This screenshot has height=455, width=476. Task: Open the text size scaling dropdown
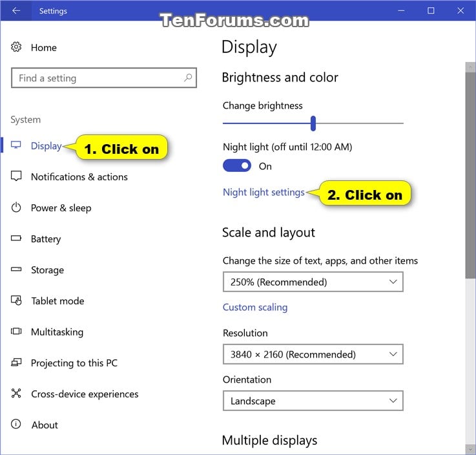[313, 282]
